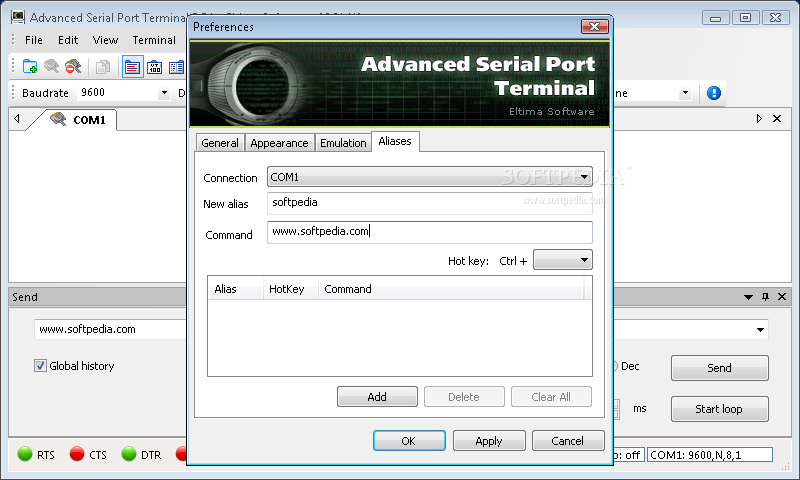The height and width of the screenshot is (480, 800).
Task: Click the Start loop button
Action: 719,409
